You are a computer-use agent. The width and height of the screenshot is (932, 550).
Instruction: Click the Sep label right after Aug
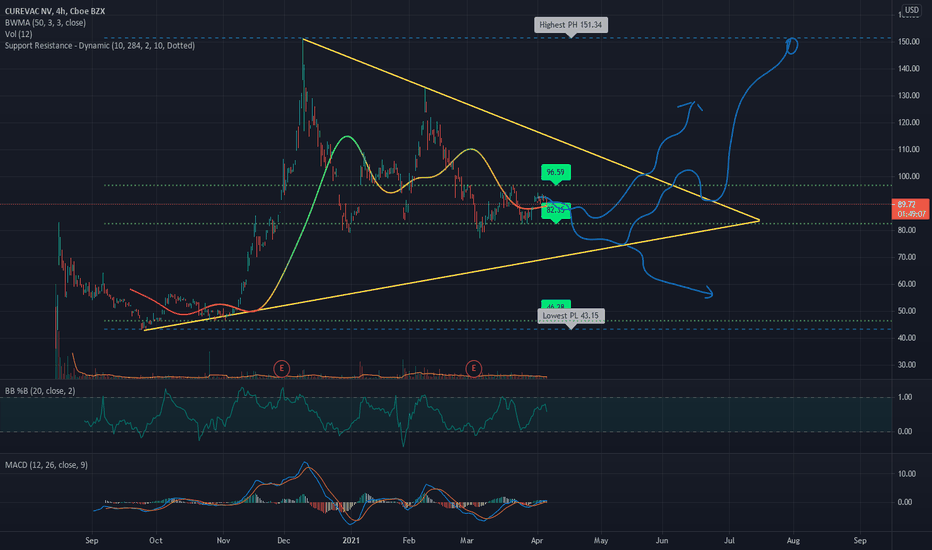pyautogui.click(x=859, y=540)
